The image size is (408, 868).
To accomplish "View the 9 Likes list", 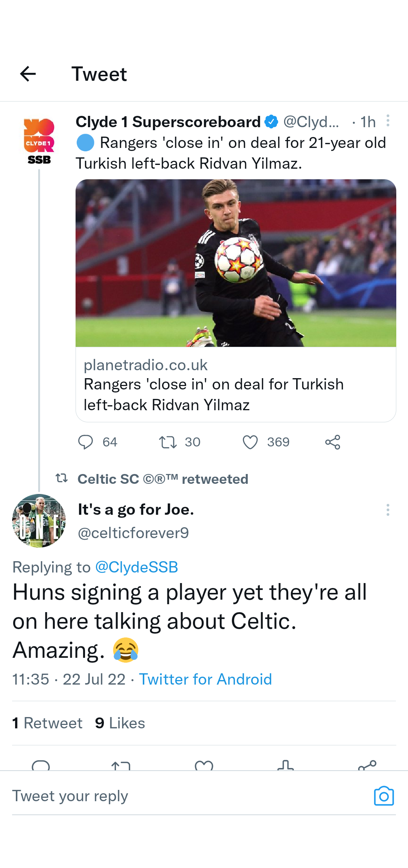I will [x=120, y=723].
